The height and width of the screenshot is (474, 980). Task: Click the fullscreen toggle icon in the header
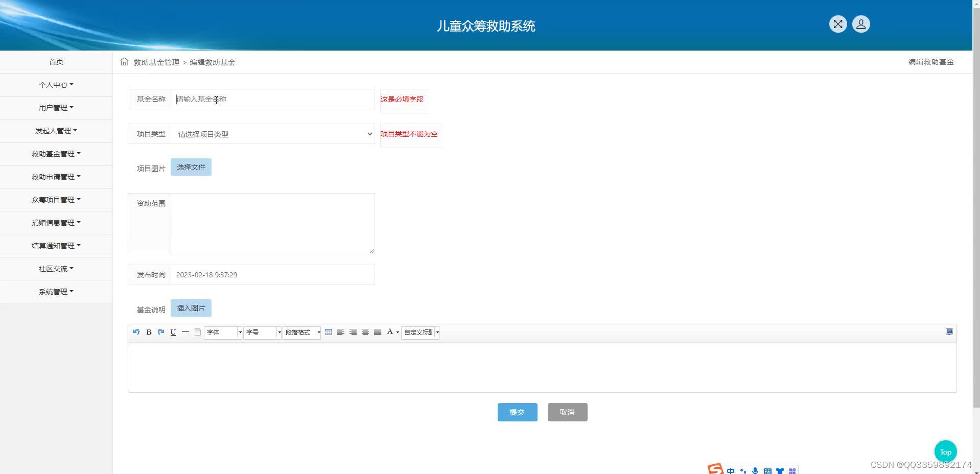(x=838, y=24)
